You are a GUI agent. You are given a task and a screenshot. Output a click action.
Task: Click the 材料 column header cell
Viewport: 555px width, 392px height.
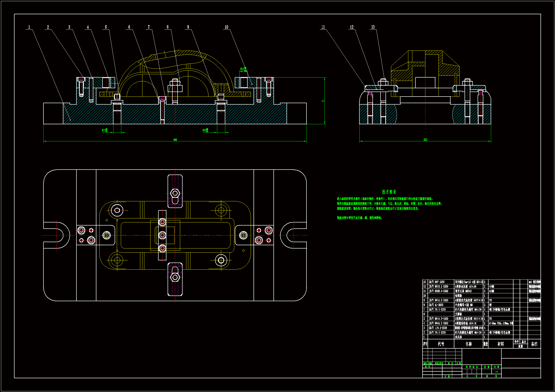pyautogui.click(x=501, y=344)
